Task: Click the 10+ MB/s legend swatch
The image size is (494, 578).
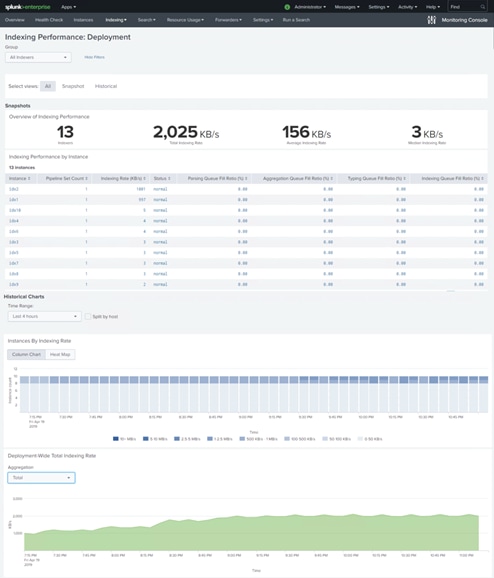Action: pos(115,439)
